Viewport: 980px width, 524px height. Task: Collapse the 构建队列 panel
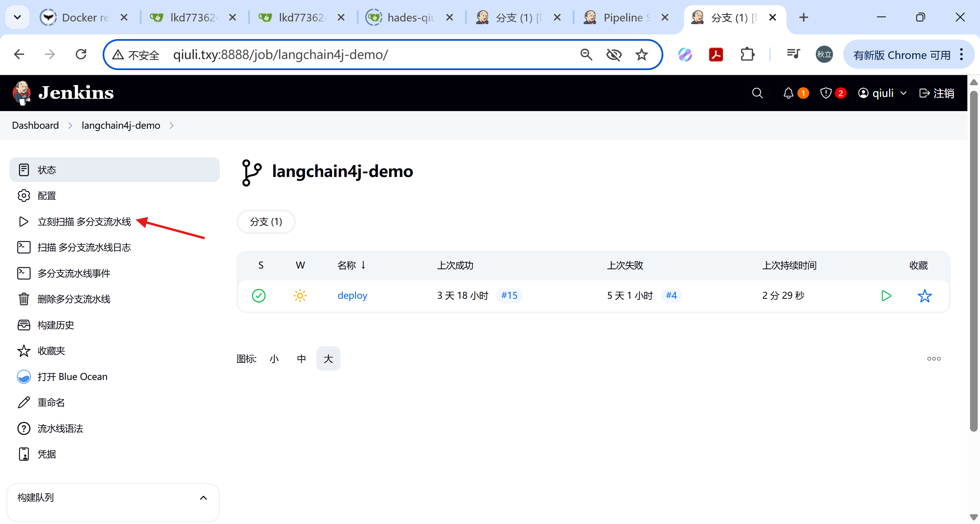[x=203, y=498]
